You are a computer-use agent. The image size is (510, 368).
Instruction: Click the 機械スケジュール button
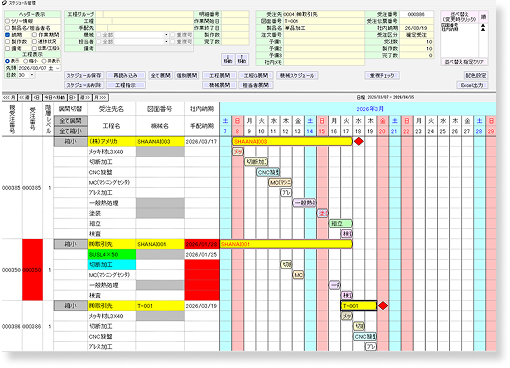coord(297,76)
